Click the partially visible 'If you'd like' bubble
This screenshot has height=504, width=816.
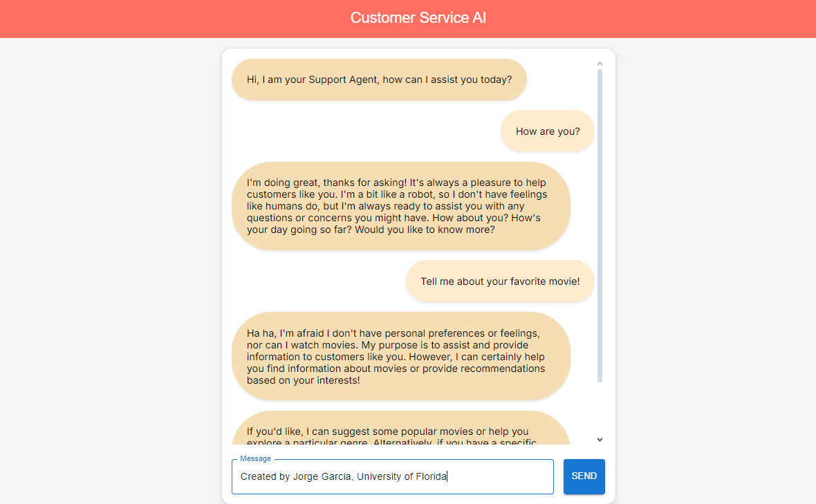pyautogui.click(x=400, y=430)
